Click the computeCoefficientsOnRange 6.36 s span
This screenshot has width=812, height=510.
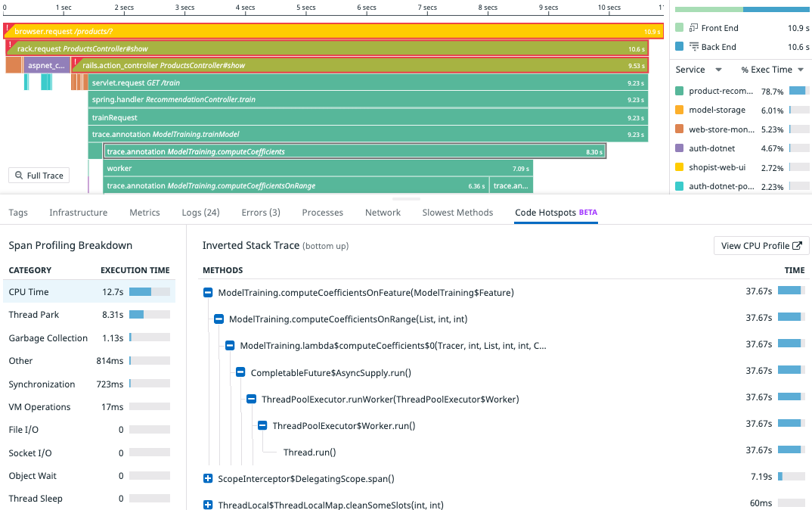click(x=296, y=185)
